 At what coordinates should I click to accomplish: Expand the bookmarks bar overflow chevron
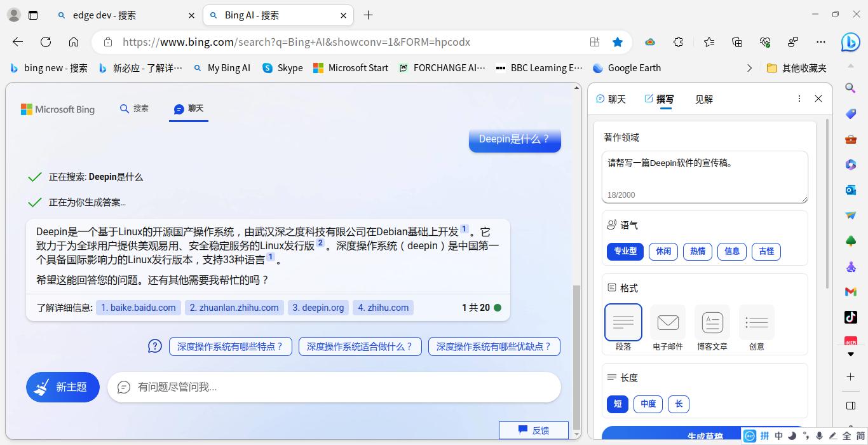pos(749,68)
